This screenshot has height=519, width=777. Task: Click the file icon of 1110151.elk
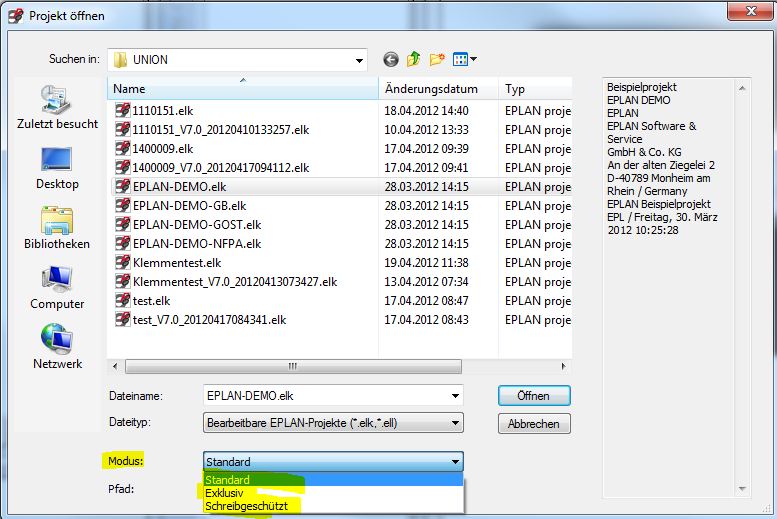click(x=122, y=110)
